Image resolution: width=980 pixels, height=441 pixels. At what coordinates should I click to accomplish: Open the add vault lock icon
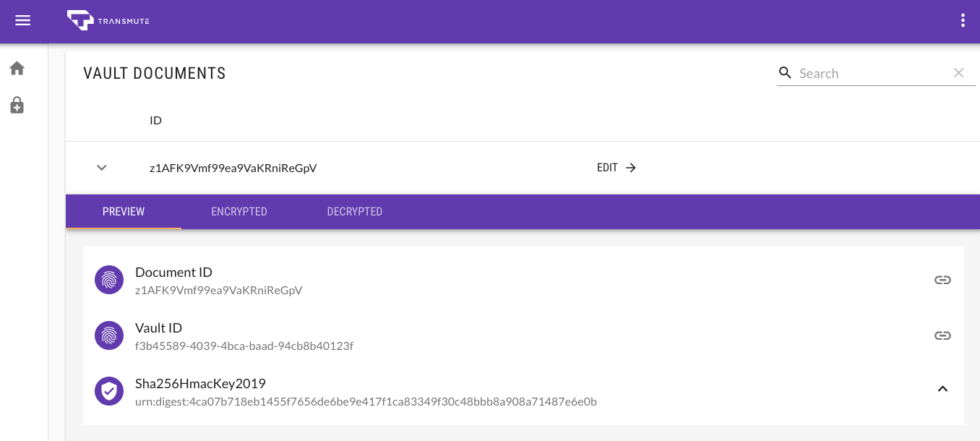tap(17, 106)
